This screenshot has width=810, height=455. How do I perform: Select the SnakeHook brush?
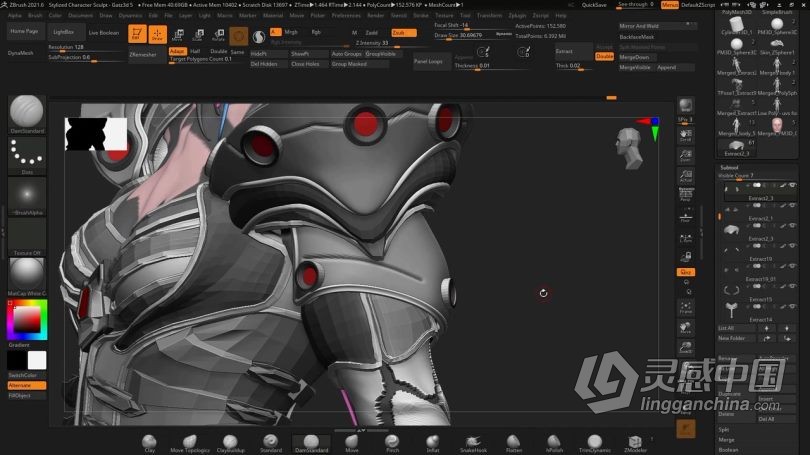[x=473, y=443]
